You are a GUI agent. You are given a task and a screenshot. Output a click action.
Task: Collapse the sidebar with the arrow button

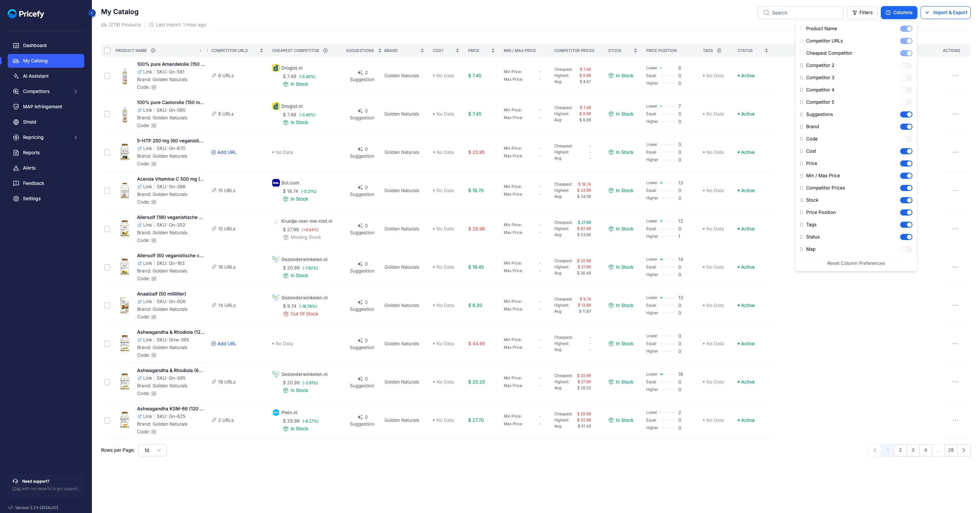[x=92, y=13]
